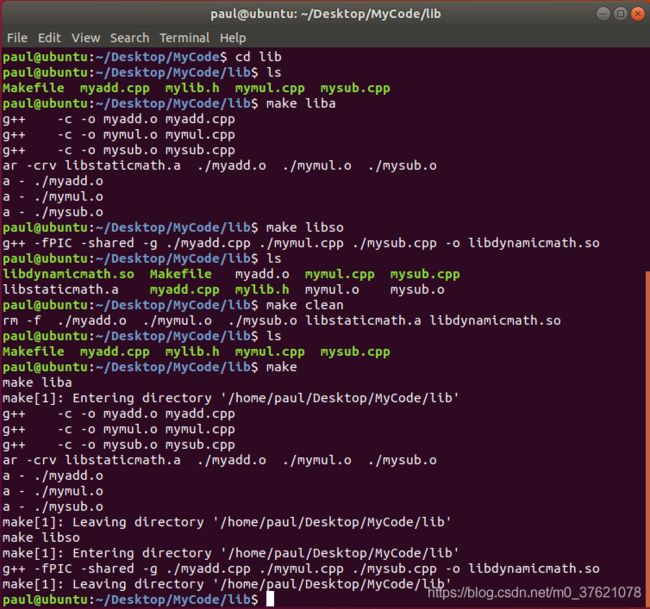Click the 'make libso' command after the prompt

point(305,227)
